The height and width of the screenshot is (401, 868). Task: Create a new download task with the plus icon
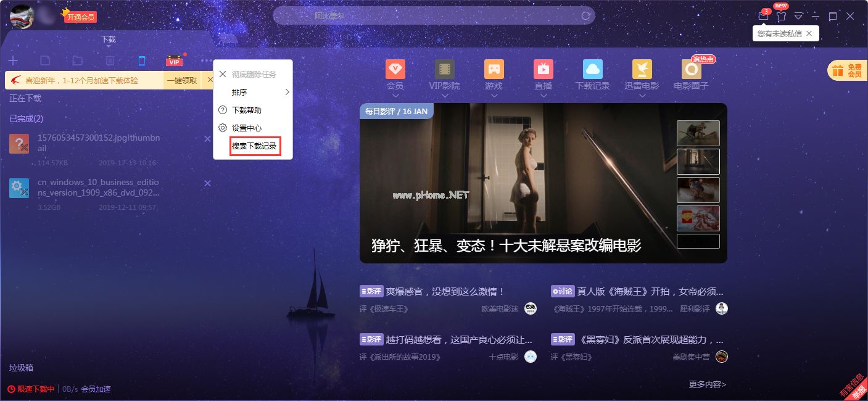pos(13,60)
